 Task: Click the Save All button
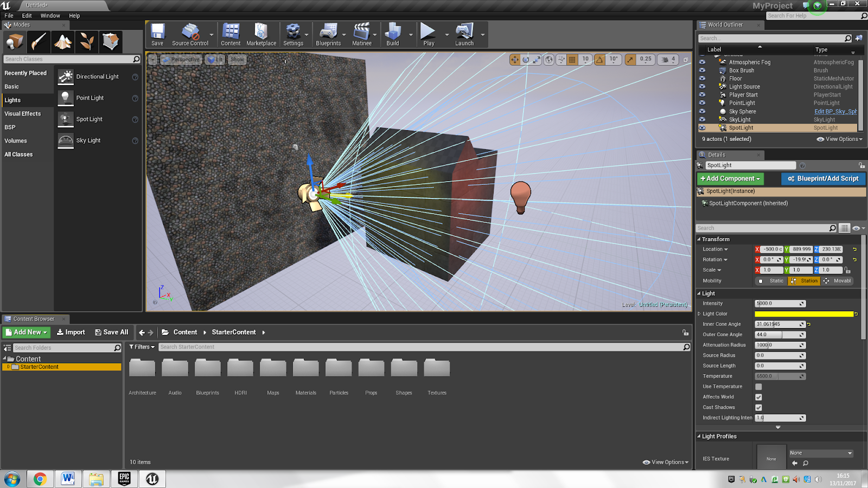click(112, 332)
